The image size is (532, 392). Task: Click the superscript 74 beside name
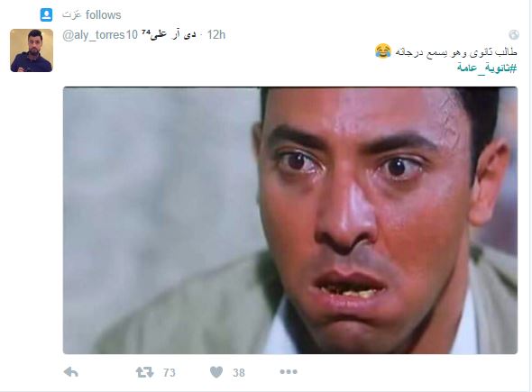146,32
